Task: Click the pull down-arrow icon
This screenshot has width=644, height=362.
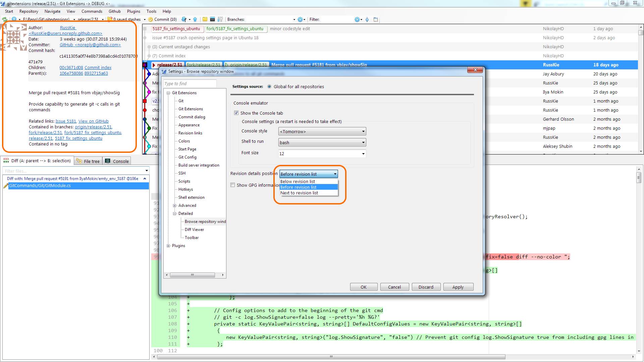Action: [x=184, y=19]
